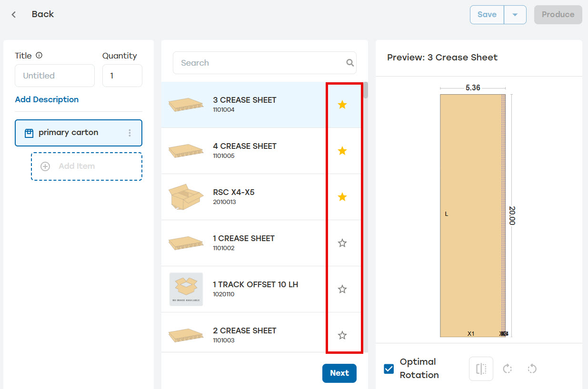Click the RSC X4-X5 name
Viewport: 588px width, 389px height.
coord(234,192)
